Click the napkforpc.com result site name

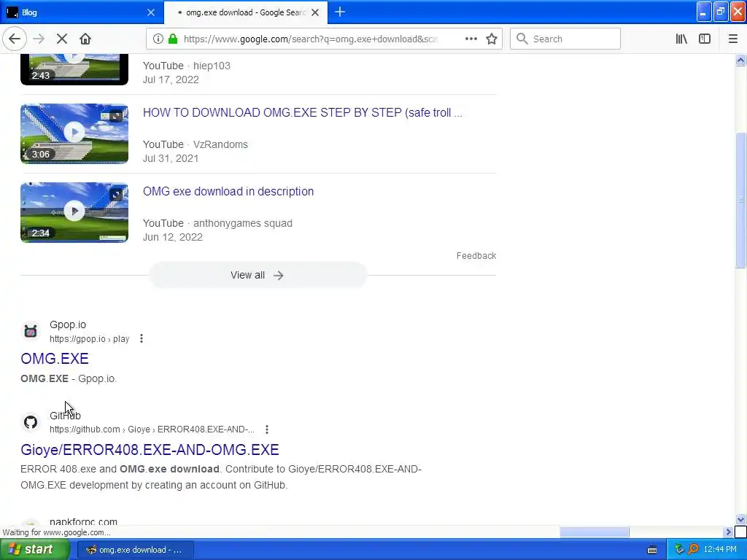(x=83, y=521)
